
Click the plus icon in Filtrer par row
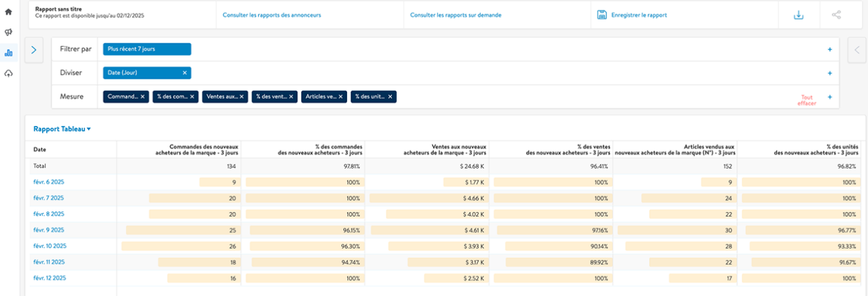pos(829,49)
